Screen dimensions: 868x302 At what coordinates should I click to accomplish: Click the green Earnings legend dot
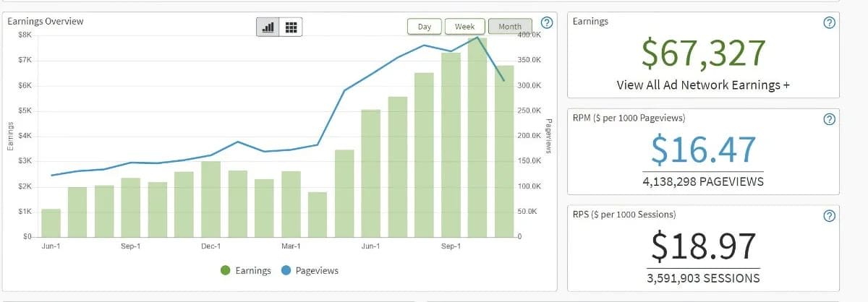point(226,270)
